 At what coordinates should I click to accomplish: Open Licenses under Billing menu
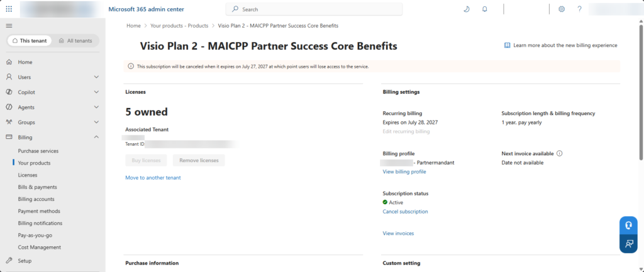[28, 175]
